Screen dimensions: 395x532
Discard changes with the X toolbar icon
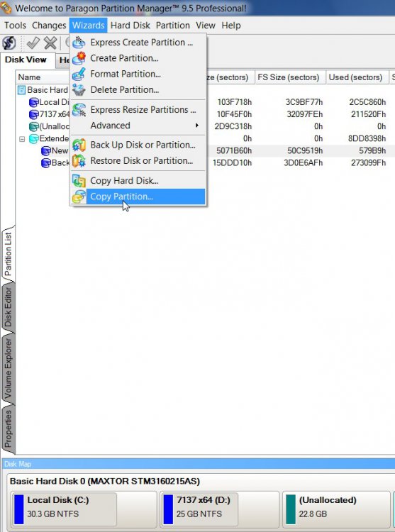(50, 43)
